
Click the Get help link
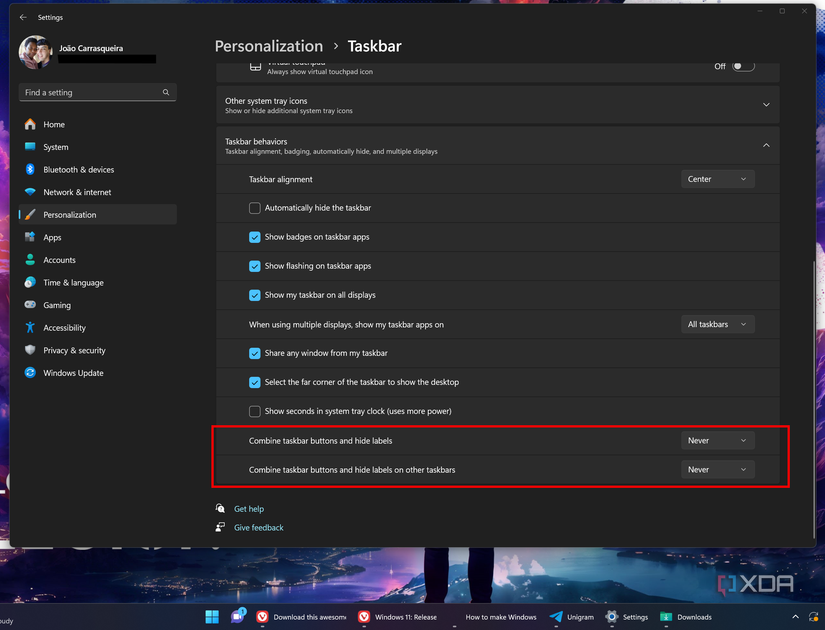pyautogui.click(x=250, y=508)
